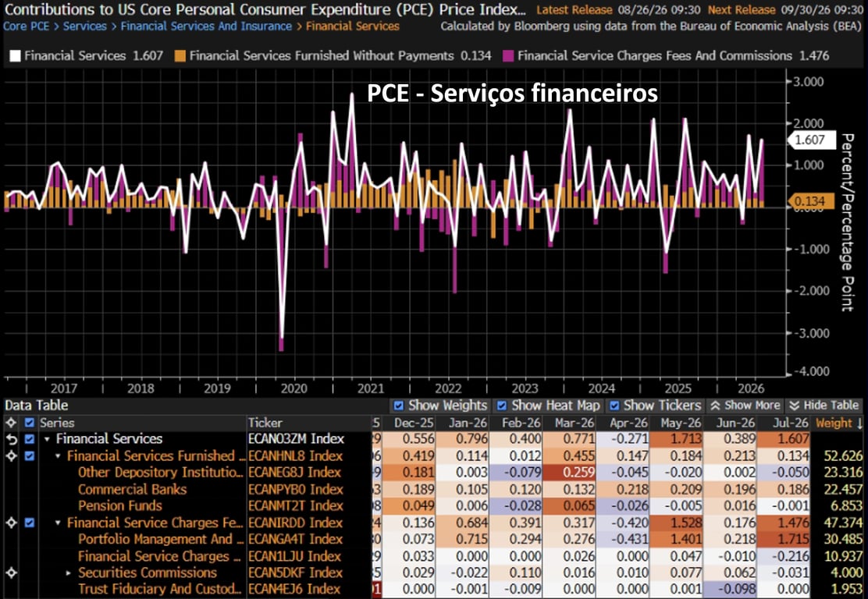The width and height of the screenshot is (868, 599).
Task: Click ticker ECANIRDD Index
Action: (x=296, y=523)
